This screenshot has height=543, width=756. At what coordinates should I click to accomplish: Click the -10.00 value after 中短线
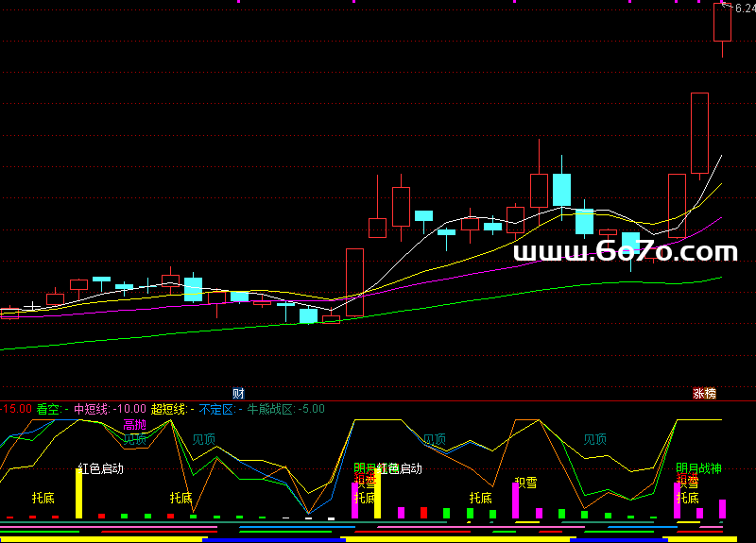(129, 409)
